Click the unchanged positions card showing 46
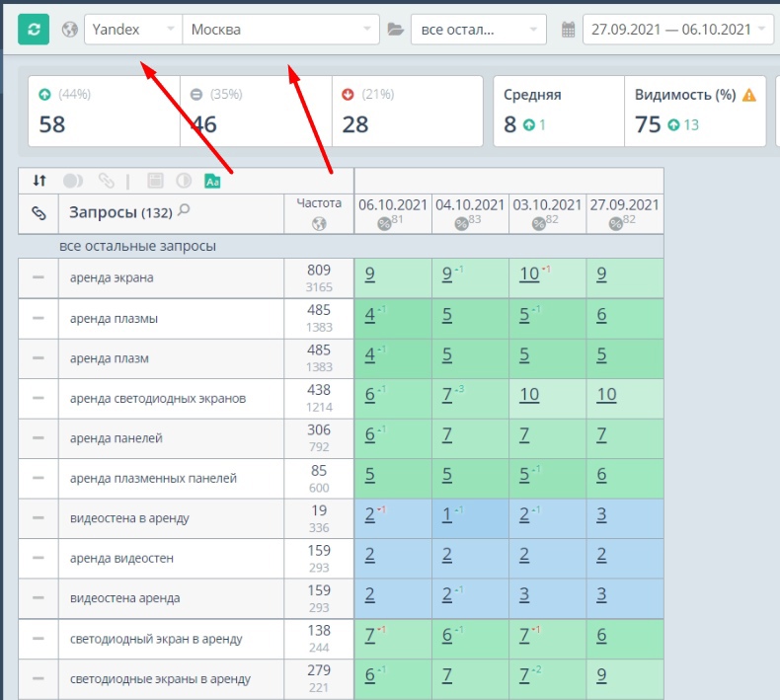The width and height of the screenshot is (780, 700). (256, 111)
